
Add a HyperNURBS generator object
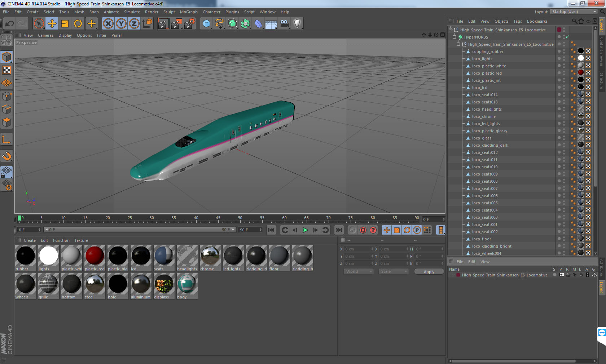[232, 24]
